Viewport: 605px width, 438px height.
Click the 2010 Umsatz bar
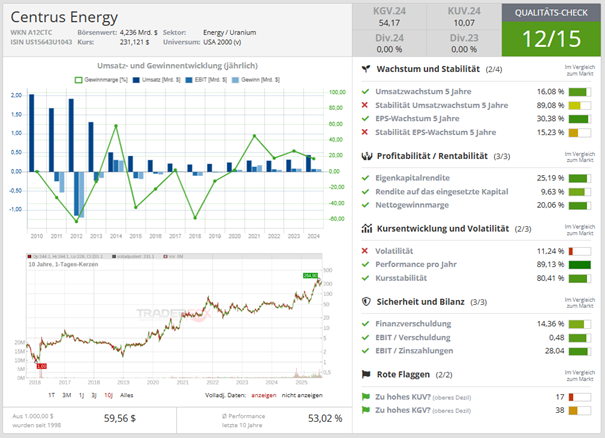tap(32, 133)
